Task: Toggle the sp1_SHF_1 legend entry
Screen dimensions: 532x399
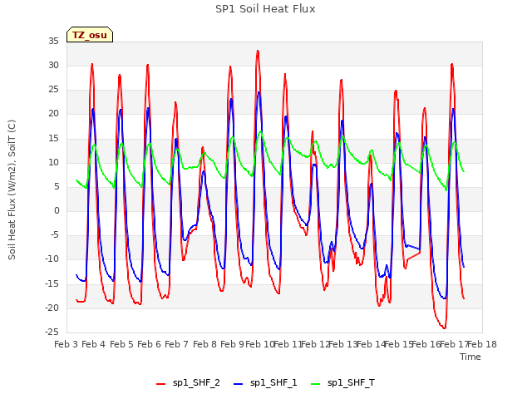Action: tap(265, 383)
